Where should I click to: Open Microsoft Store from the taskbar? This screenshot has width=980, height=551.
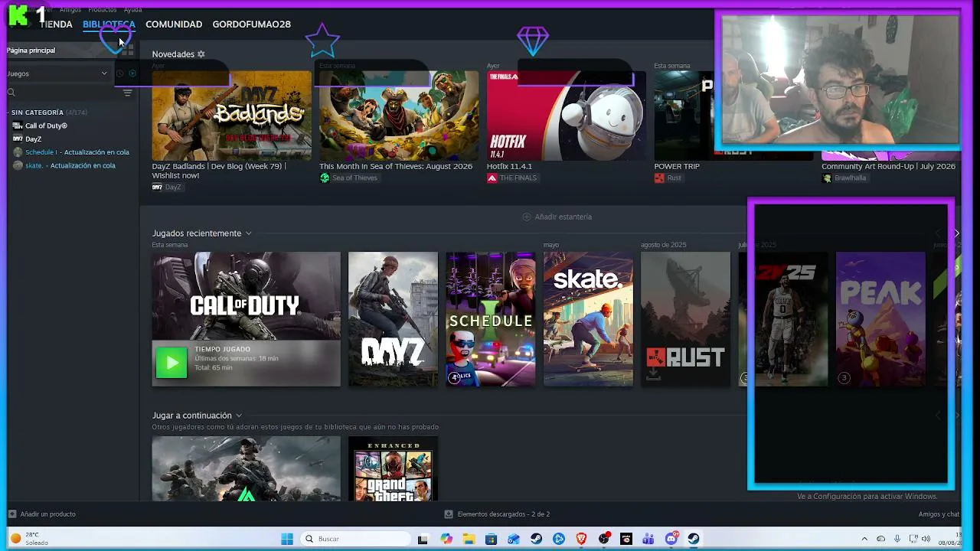tap(491, 539)
